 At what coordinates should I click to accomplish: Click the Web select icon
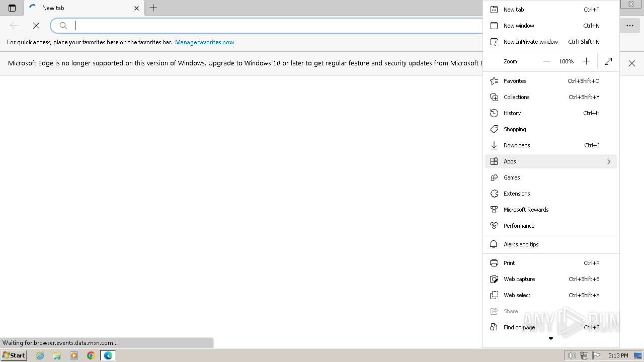494,295
